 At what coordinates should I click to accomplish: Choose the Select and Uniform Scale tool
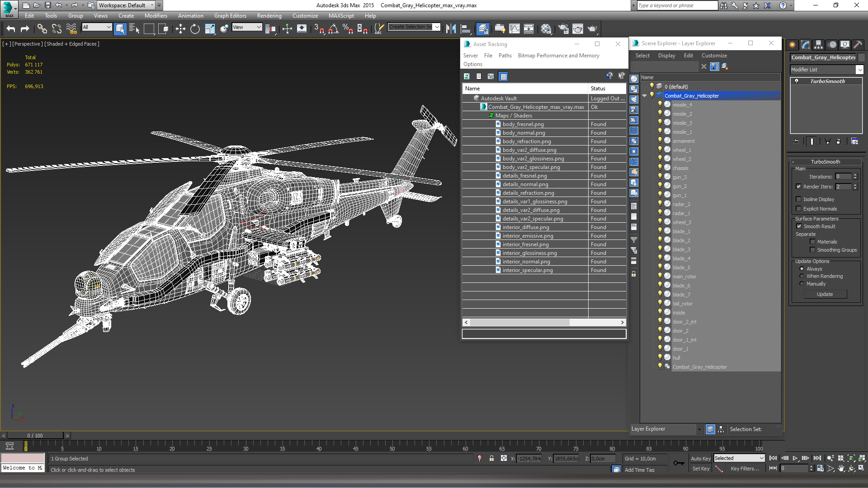[210, 29]
